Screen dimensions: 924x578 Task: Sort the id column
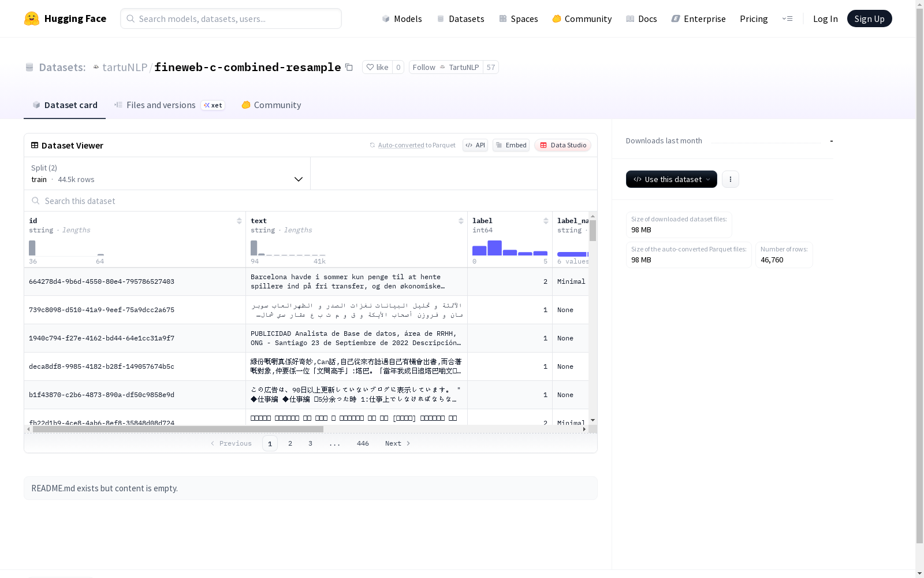click(239, 221)
